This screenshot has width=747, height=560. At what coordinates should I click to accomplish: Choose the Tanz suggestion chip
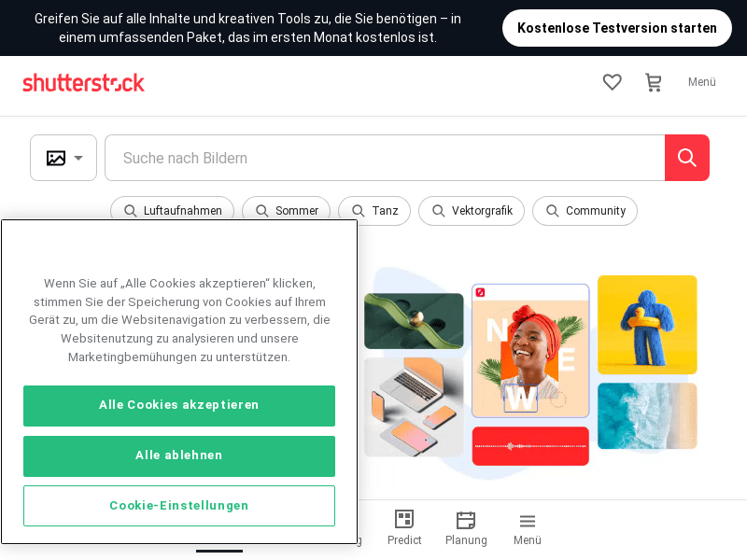pyautogui.click(x=373, y=211)
